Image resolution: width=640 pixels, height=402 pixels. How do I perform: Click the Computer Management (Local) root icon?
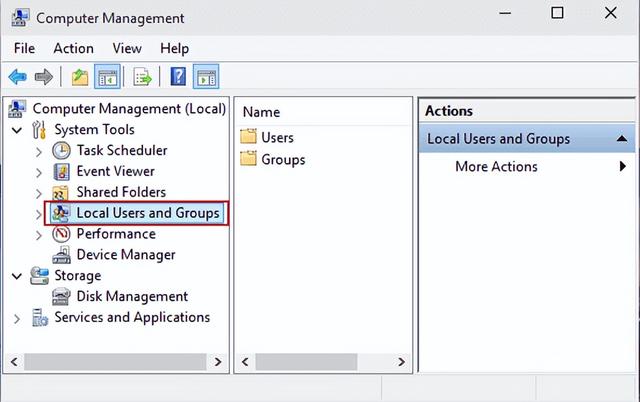click(17, 109)
